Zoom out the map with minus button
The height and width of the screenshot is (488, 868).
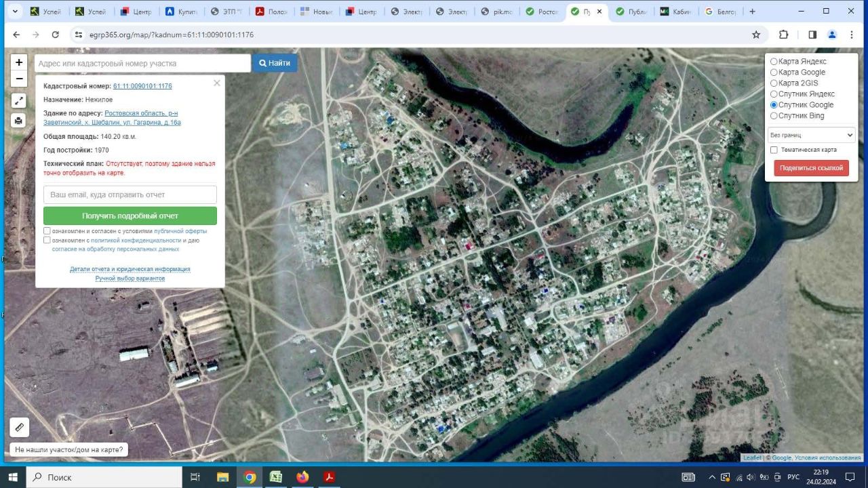[19, 79]
